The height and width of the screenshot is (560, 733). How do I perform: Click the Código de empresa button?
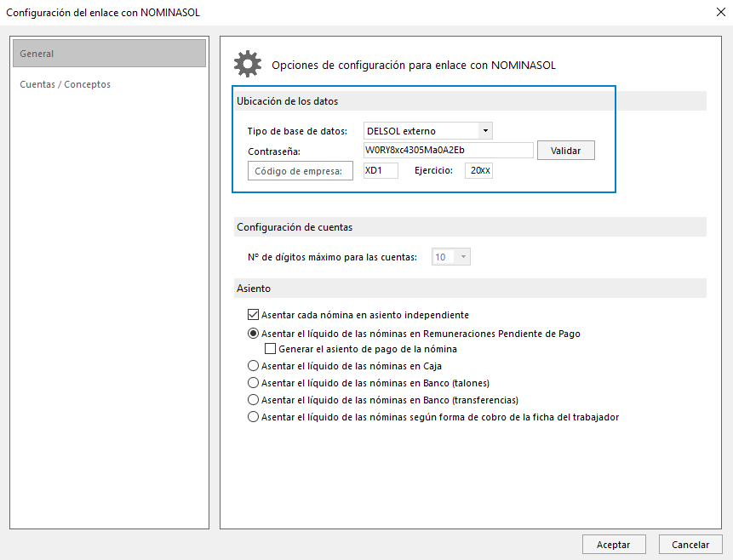pyautogui.click(x=301, y=171)
